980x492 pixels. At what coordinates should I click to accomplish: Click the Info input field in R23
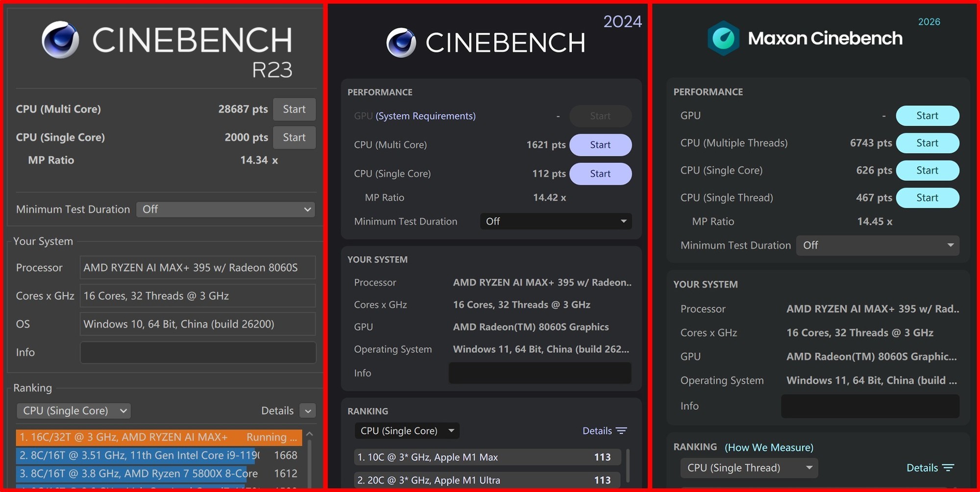click(197, 352)
